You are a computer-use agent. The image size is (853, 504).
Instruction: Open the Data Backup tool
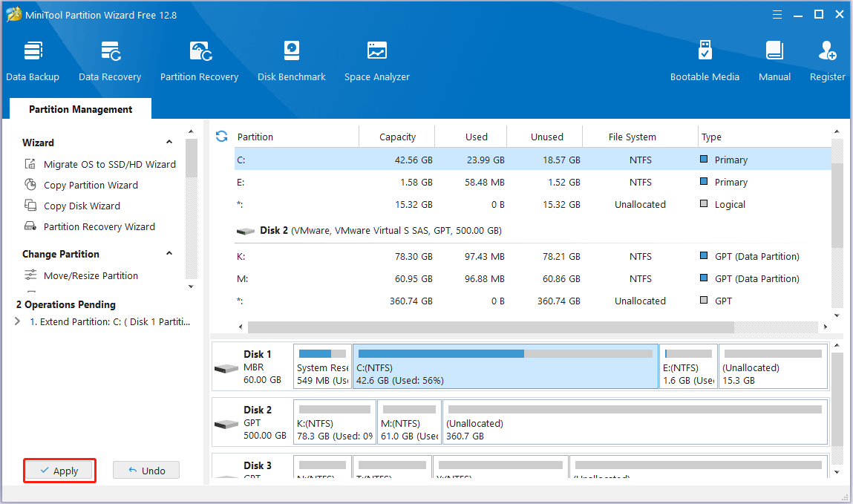coord(33,61)
